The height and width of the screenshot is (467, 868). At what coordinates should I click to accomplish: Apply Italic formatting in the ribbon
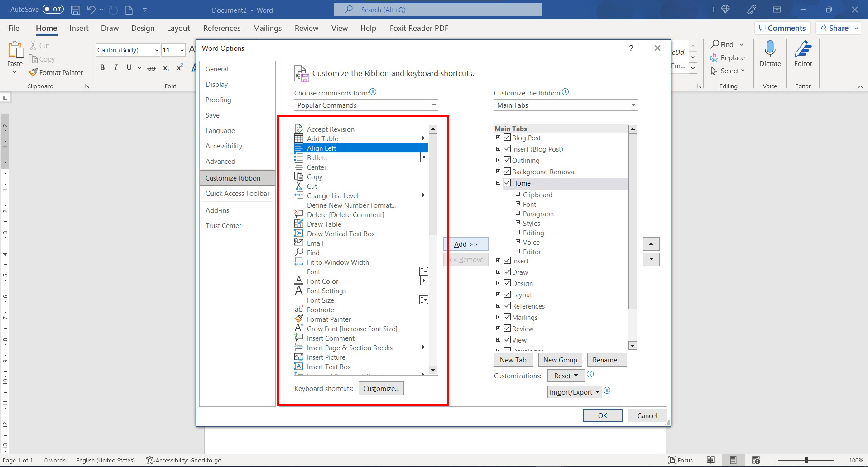(x=115, y=67)
